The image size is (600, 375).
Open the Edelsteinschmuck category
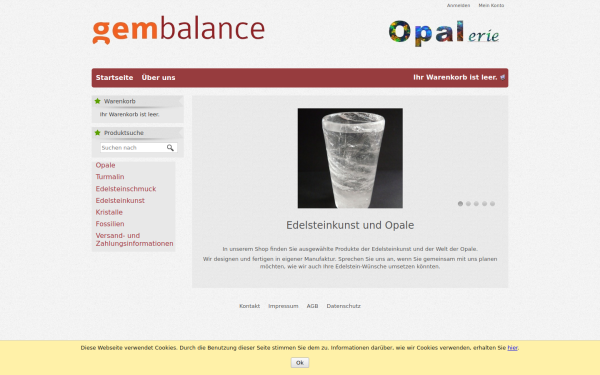126,189
